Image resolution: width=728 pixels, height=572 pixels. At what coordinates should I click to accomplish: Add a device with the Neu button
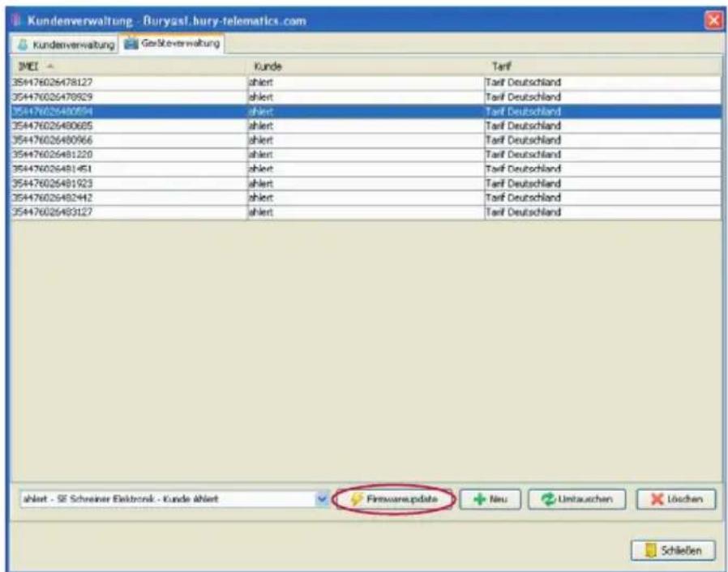click(x=490, y=499)
